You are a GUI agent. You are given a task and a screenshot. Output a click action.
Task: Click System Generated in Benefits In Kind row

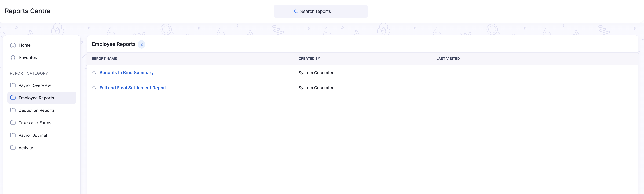[x=316, y=73]
